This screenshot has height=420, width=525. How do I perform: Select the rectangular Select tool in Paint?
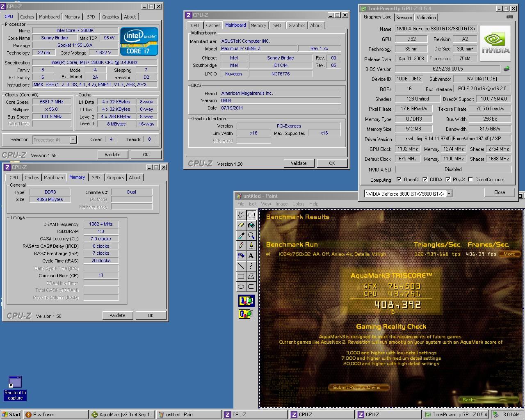pos(251,215)
